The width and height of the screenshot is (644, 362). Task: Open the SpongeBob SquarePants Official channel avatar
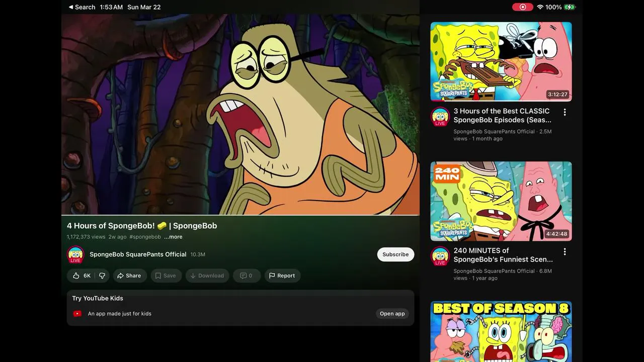pos(75,254)
